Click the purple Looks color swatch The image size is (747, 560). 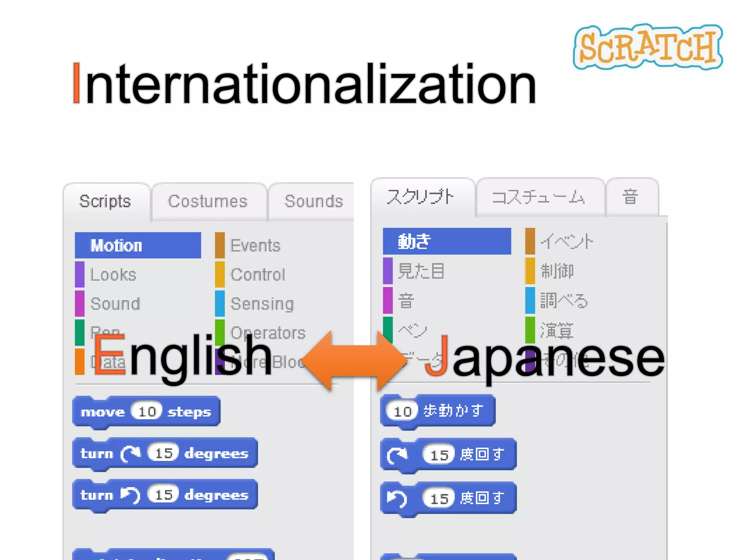[80, 275]
